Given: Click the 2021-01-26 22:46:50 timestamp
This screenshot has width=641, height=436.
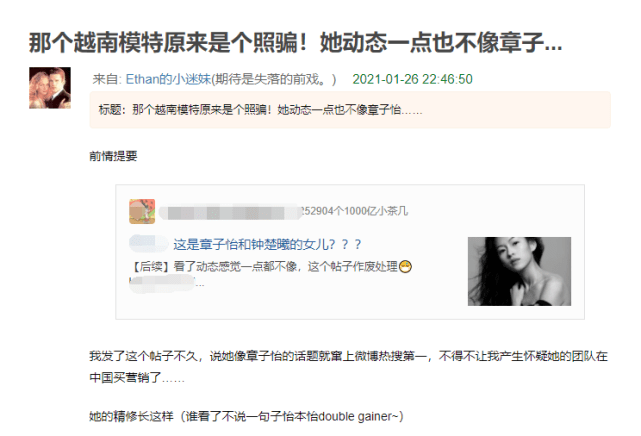Looking at the screenshot, I should pos(412,79).
